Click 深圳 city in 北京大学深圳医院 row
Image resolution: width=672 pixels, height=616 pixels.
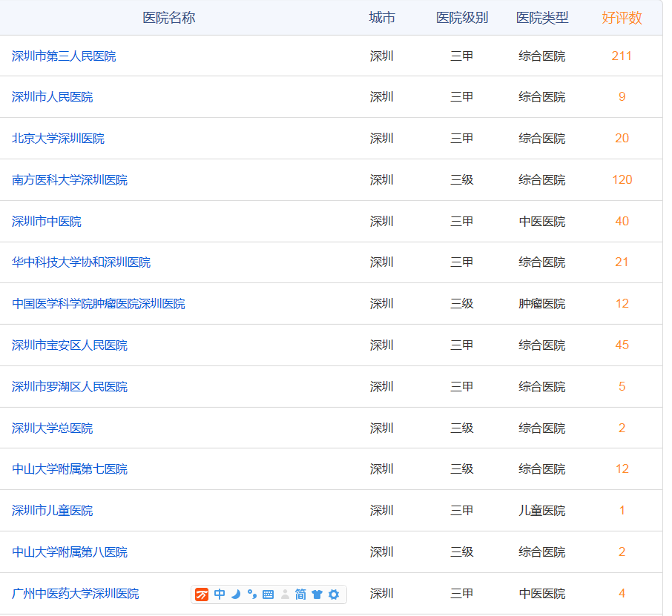(382, 139)
